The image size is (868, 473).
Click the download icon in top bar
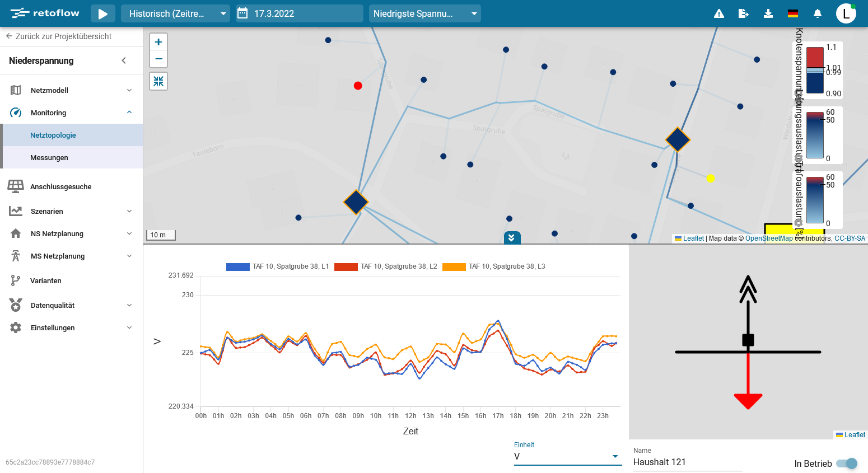coord(768,13)
